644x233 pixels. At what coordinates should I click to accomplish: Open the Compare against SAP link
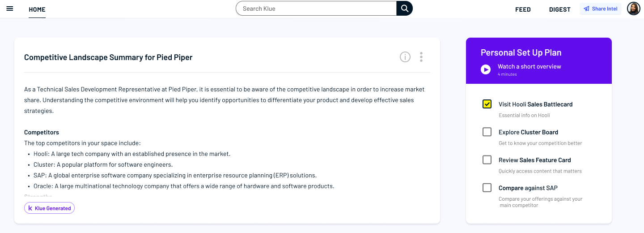pos(528,188)
